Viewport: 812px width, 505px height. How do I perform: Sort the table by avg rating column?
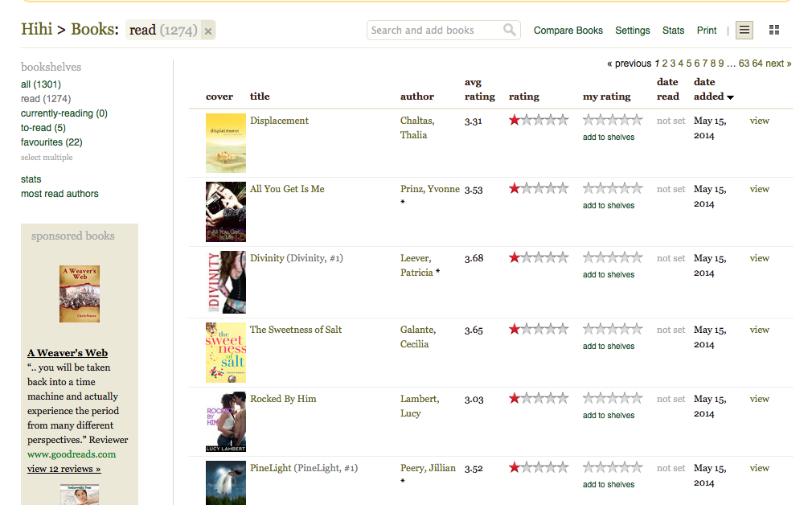[x=479, y=89]
